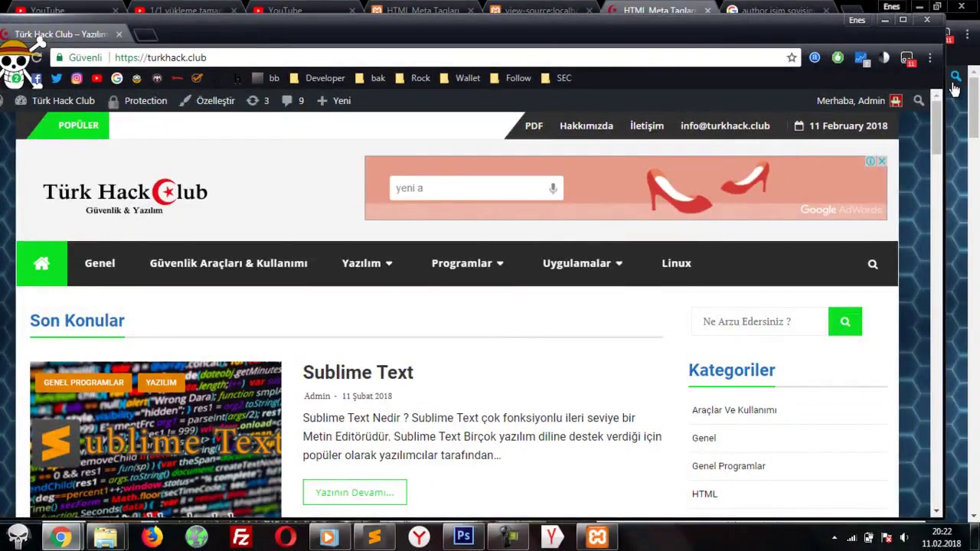The image size is (980, 551).
Task: Open Opera browser from the taskbar
Action: tap(286, 537)
